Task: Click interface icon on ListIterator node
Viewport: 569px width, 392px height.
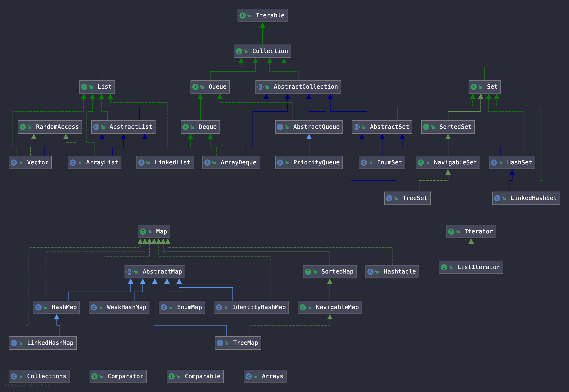Action: tap(444, 267)
